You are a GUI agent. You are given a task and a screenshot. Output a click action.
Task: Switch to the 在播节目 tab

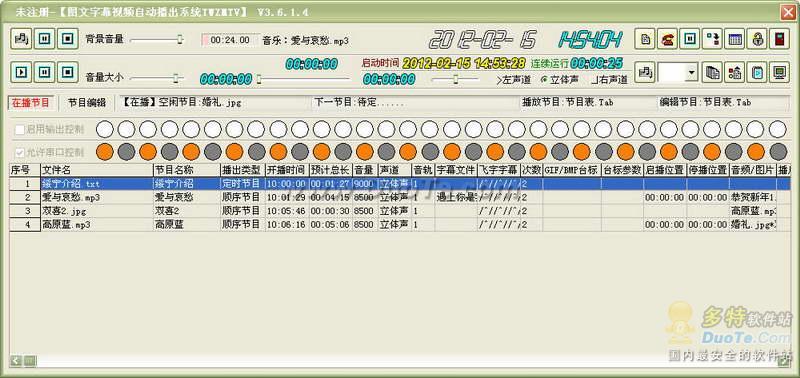tap(31, 103)
